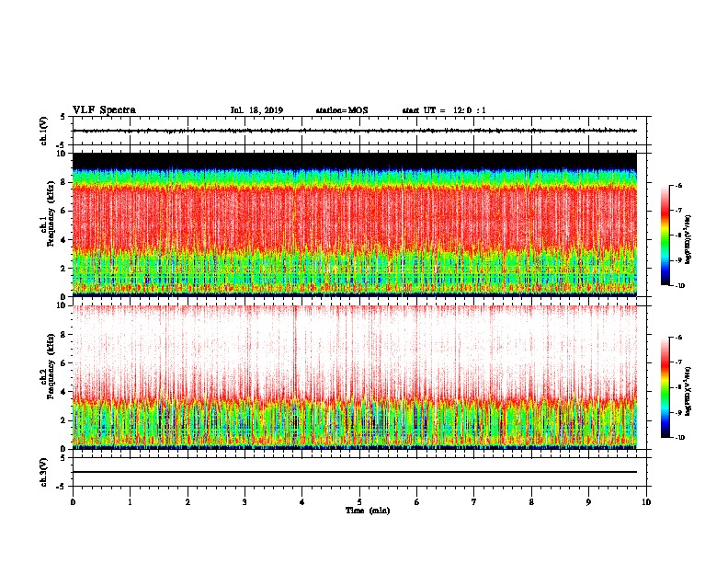Click the ch.1 voltage waveform trace
Screen dimensions: 728x563
pyautogui.click(x=355, y=131)
